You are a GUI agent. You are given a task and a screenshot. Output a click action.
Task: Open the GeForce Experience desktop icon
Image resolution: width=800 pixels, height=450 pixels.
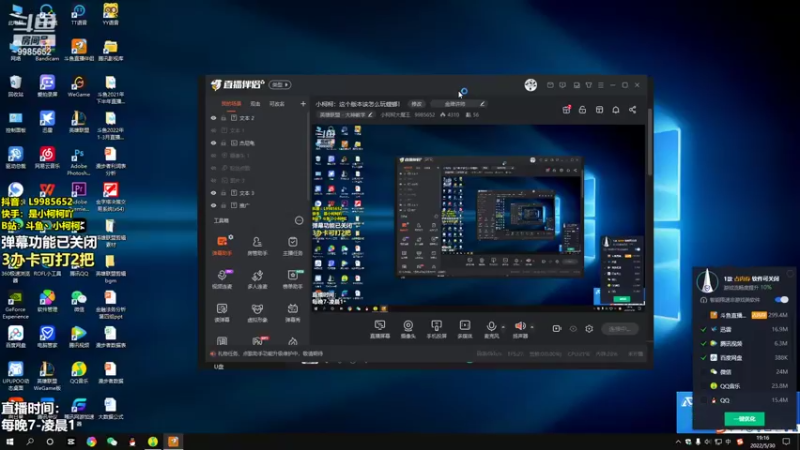[x=15, y=305]
